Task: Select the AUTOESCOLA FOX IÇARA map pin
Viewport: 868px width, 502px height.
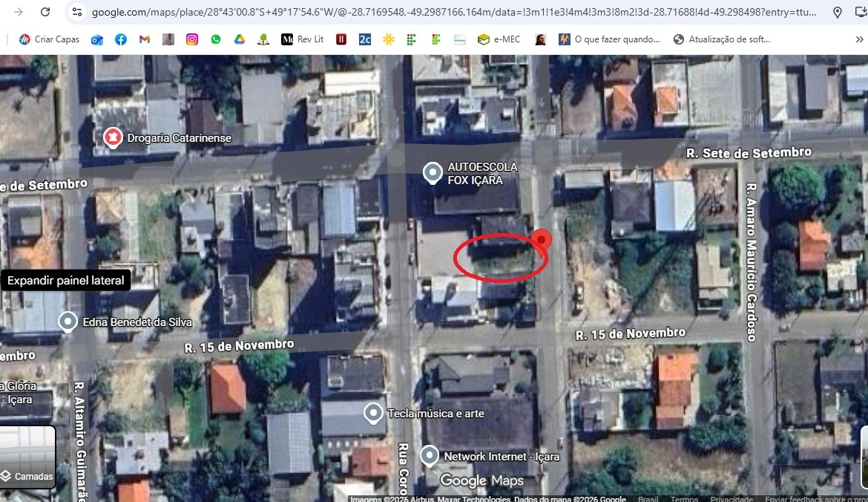Action: tap(433, 173)
